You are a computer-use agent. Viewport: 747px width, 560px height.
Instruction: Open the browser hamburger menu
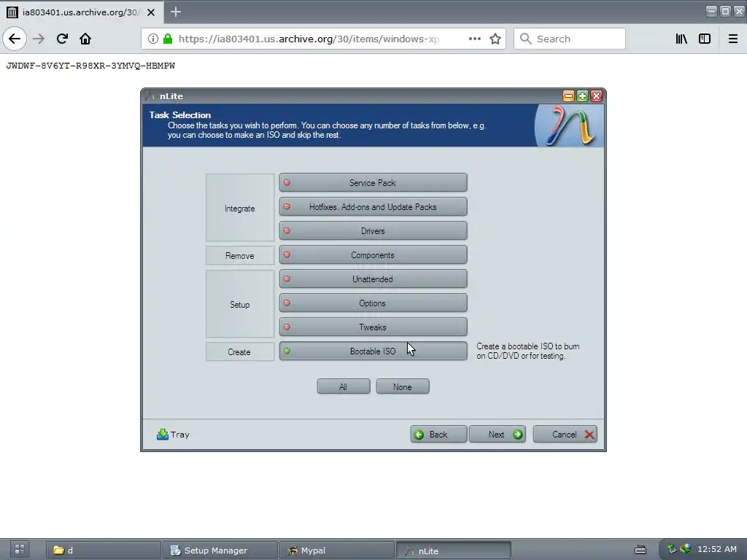(733, 39)
